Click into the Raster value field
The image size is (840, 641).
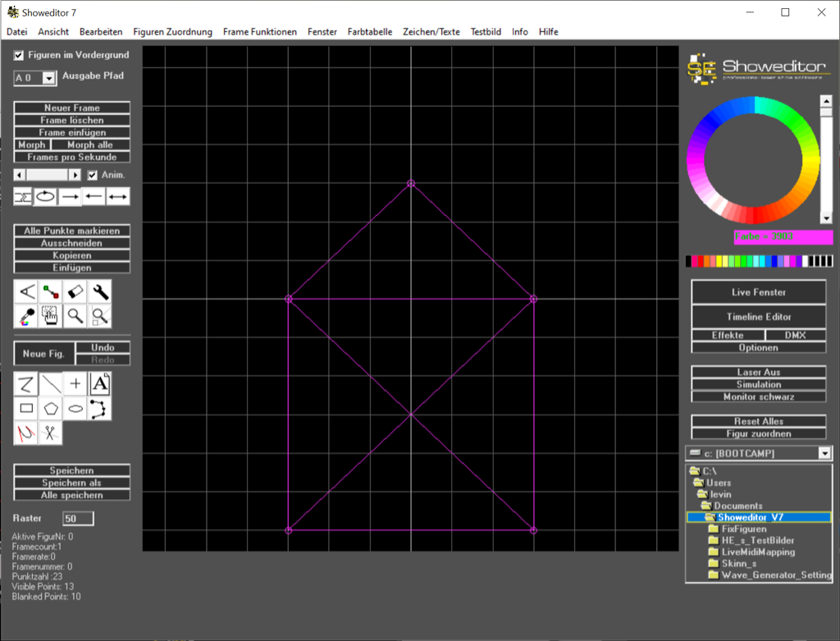78,519
